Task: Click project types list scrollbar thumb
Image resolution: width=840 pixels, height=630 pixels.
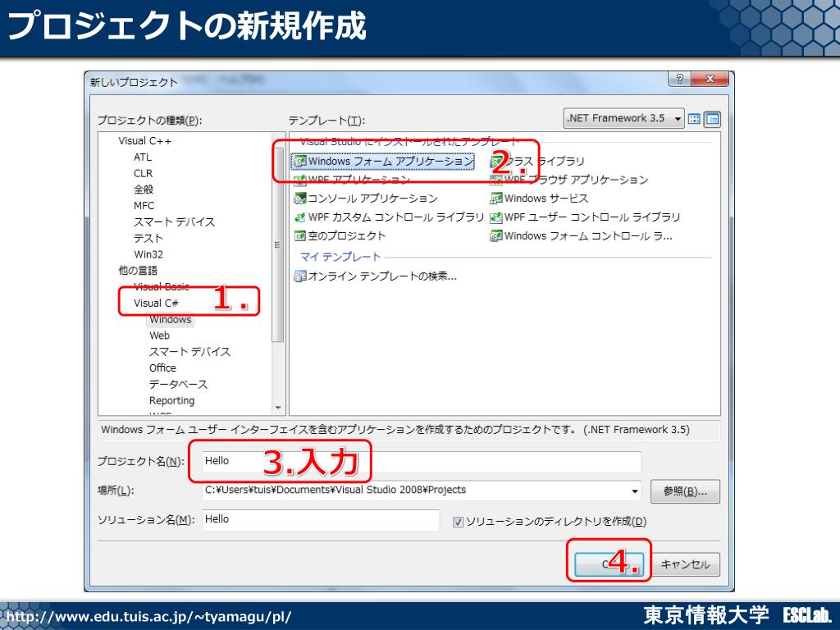Action: click(x=277, y=244)
